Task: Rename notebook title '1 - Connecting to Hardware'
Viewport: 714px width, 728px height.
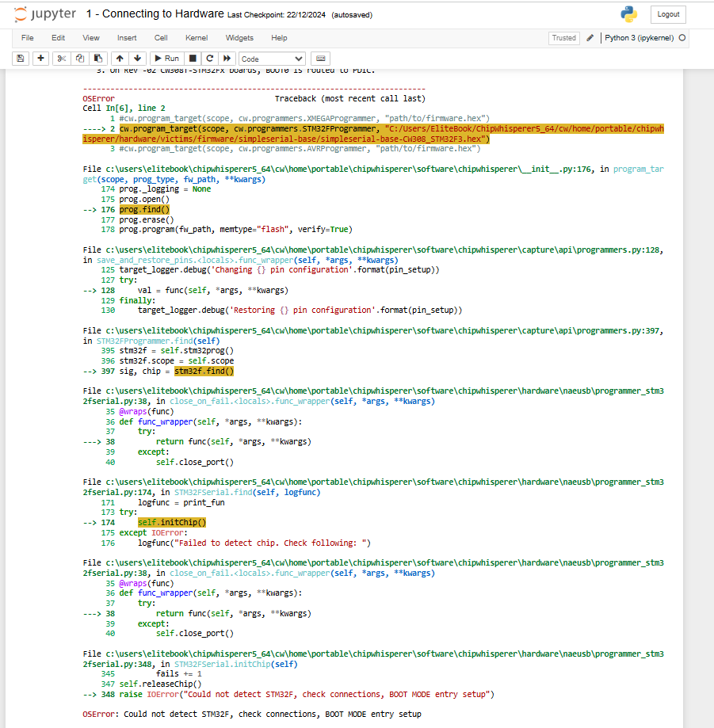Action: (x=155, y=14)
